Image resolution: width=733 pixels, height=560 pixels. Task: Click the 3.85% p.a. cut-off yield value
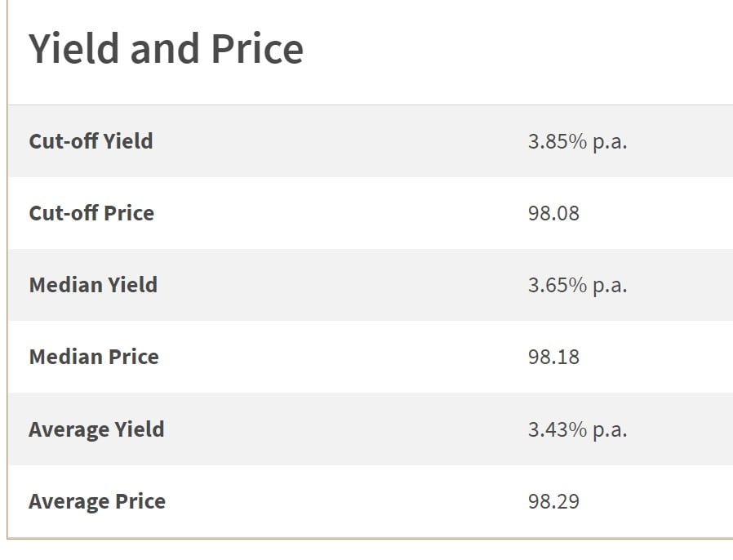[577, 141]
